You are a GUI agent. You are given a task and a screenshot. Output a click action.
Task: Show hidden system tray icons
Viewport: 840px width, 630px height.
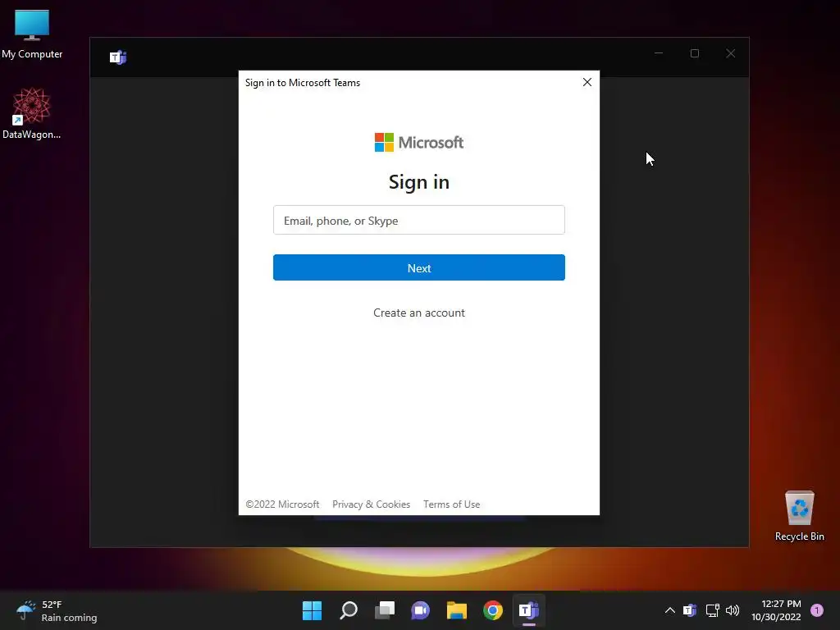point(669,610)
